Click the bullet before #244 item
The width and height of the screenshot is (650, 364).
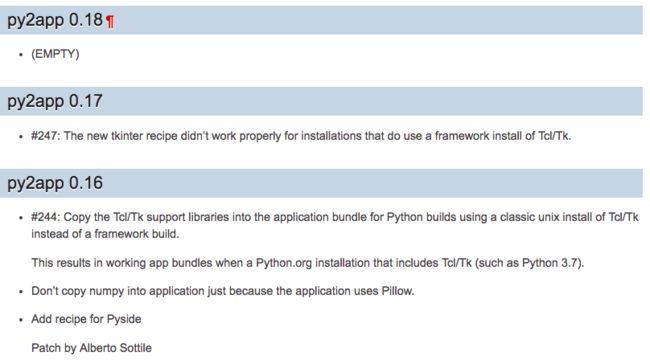click(21, 218)
